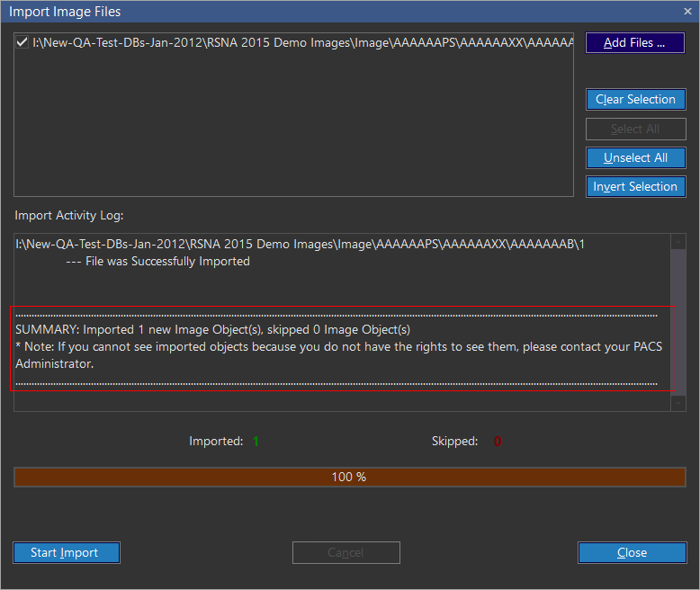Click the activity log scrollbar up arrow
This screenshot has height=590, width=700.
pos(679,241)
